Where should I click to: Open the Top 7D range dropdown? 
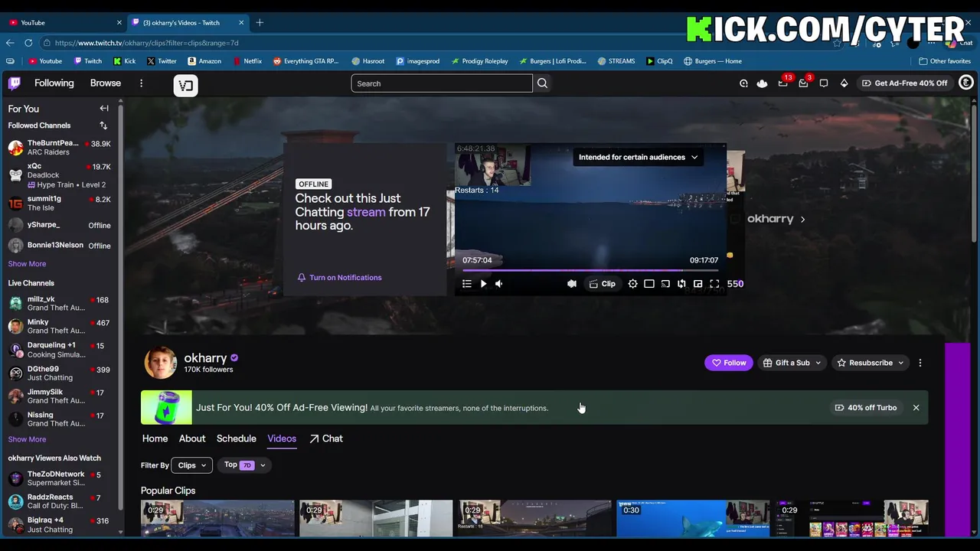[x=244, y=465]
